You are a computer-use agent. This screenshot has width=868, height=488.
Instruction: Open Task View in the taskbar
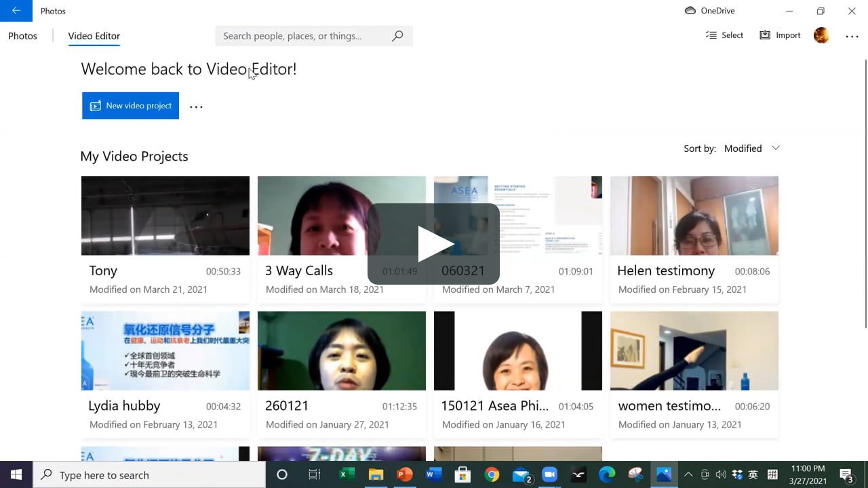(x=314, y=474)
